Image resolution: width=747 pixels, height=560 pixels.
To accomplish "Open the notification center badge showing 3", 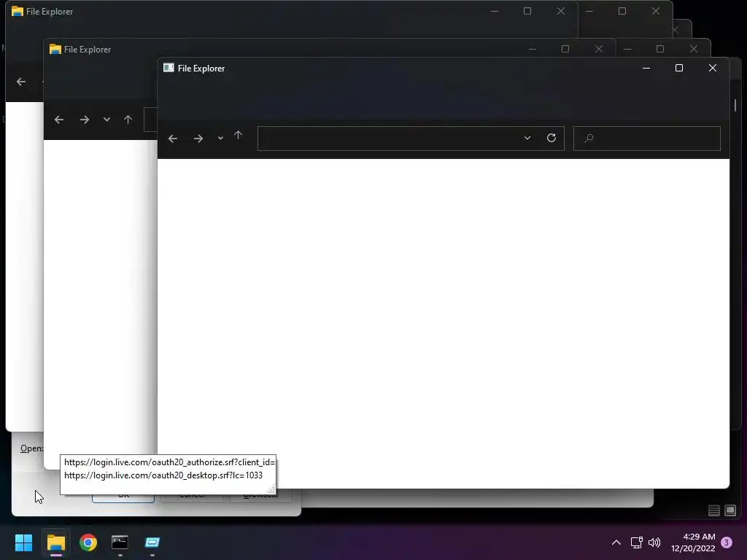I will point(727,542).
